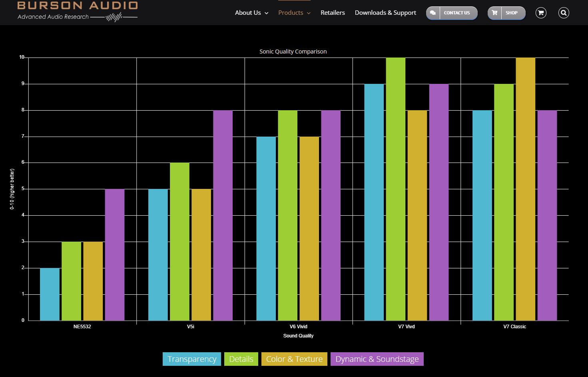Viewport: 588px width, 377px height.
Task: Click the chart title "Sonic Quality Comparison"
Action: (293, 52)
